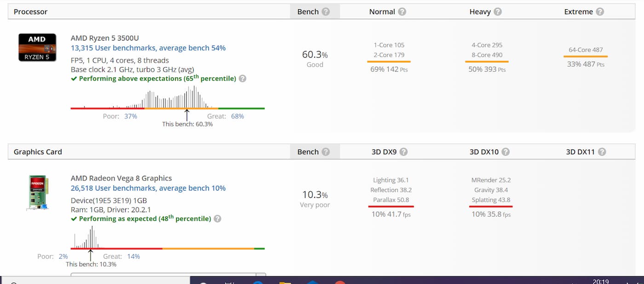Click the processor Poor 37% link
Viewport: 644px width, 284px height.
pos(131,116)
